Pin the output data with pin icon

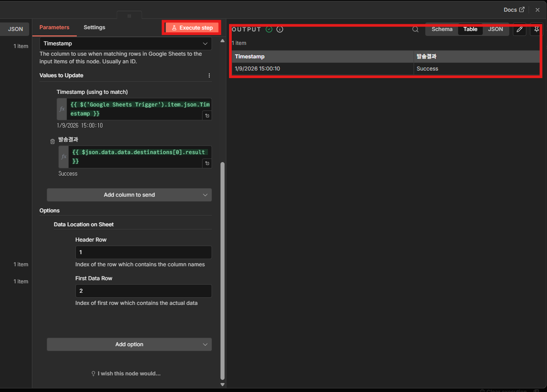click(536, 29)
